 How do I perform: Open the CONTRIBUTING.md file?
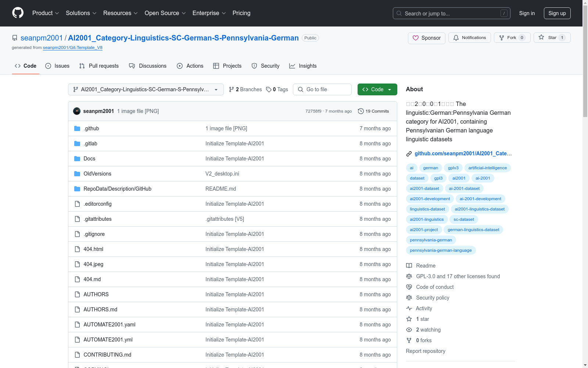click(x=107, y=355)
